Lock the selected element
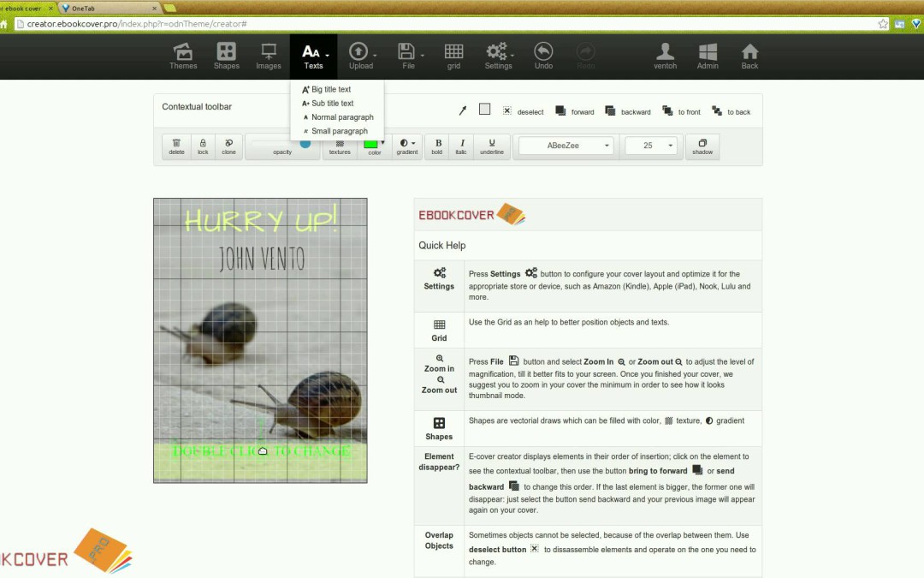Viewport: 924px width, 578px height. 203,146
